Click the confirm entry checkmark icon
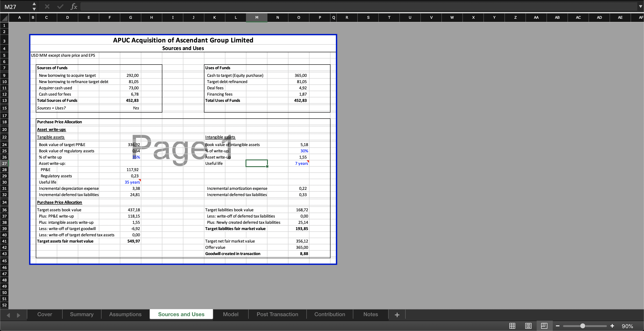The width and height of the screenshot is (644, 331). coord(60,6)
